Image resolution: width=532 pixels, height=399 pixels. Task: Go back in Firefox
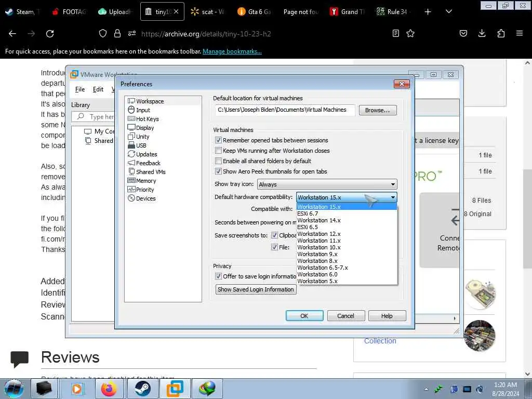[x=12, y=33]
